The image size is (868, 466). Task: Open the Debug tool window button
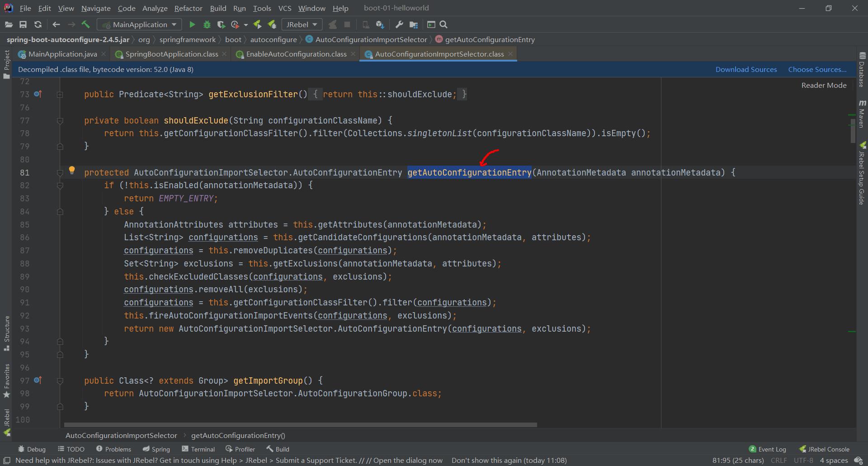coord(32,449)
